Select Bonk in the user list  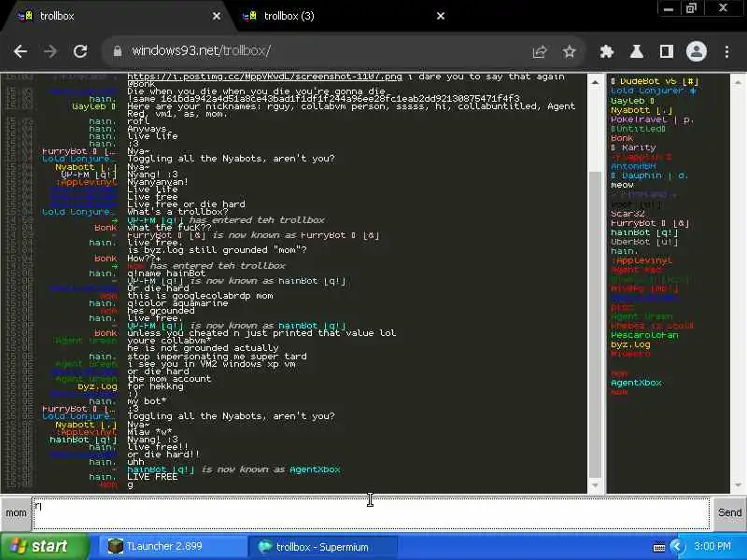(622, 138)
